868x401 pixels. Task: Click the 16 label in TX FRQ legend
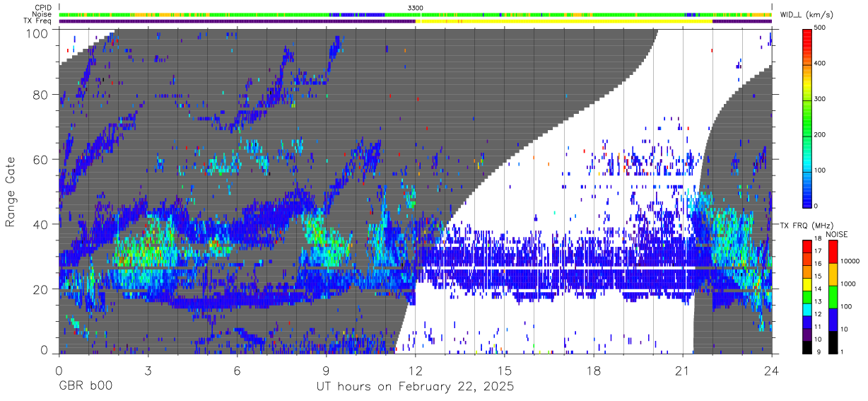(x=819, y=263)
